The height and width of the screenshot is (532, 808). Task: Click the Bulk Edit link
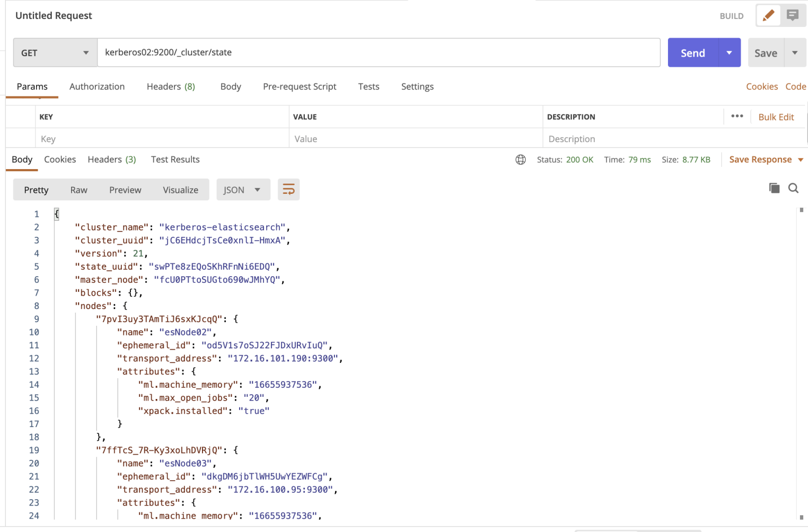coord(776,117)
